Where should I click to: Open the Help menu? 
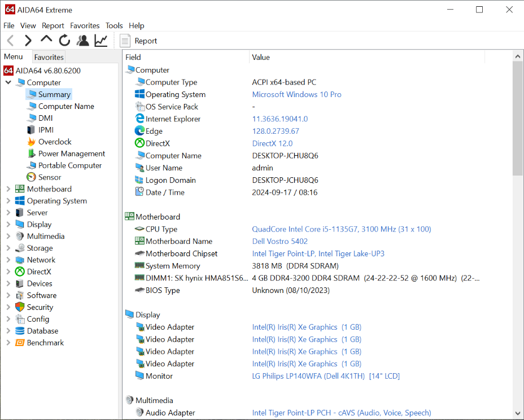tap(136, 25)
